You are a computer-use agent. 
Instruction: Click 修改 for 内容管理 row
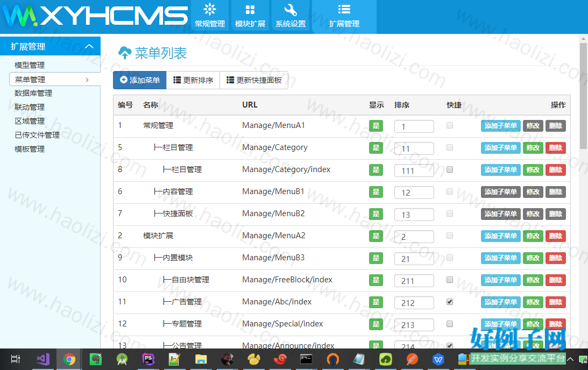pos(533,192)
